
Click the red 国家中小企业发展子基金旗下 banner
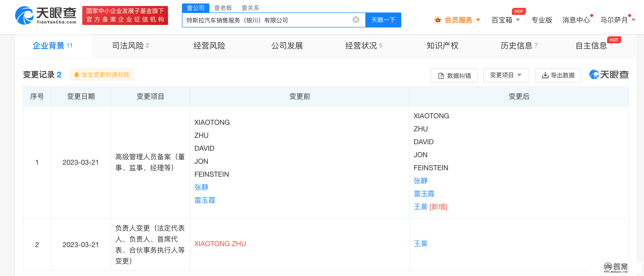[x=125, y=15]
